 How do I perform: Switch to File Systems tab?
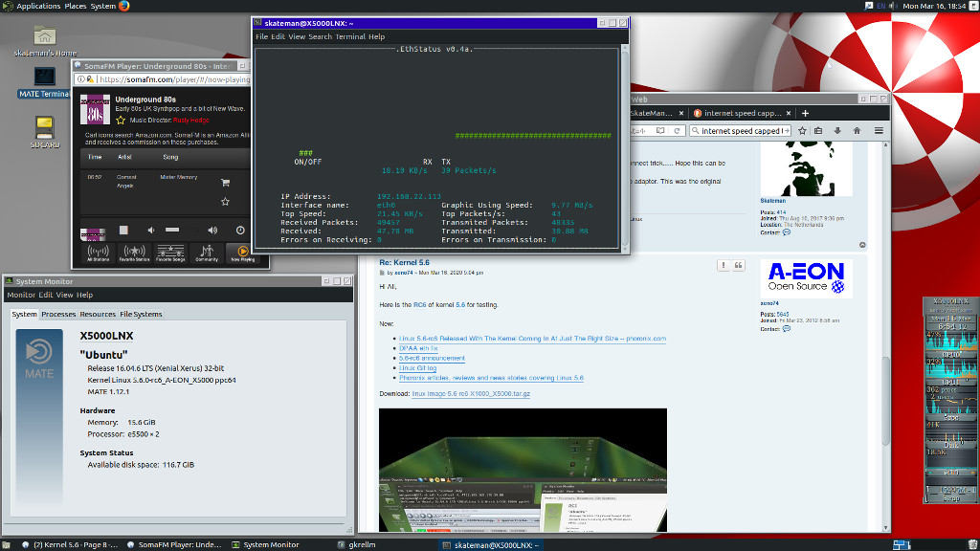141,314
